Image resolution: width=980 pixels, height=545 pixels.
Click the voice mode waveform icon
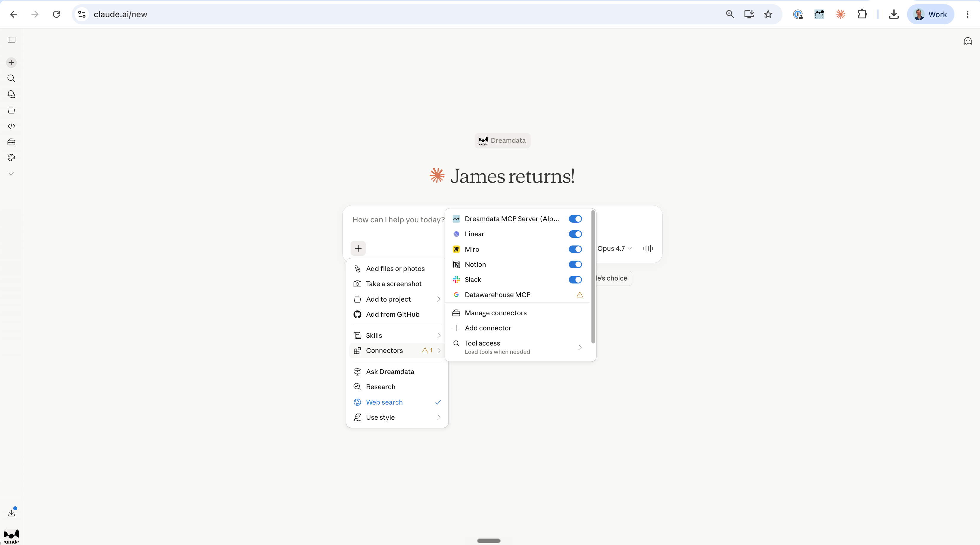647,248
